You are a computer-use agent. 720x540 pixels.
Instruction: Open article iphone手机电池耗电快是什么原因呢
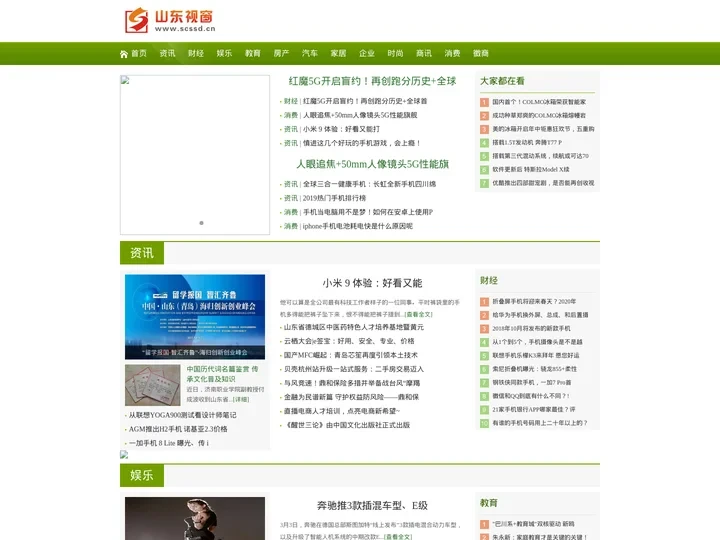358,226
